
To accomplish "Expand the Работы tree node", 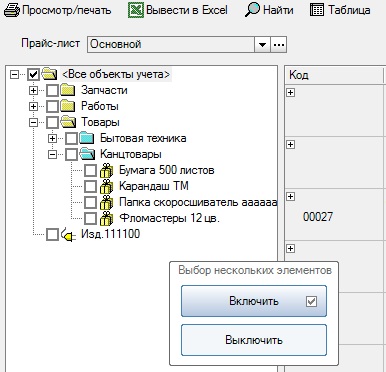I will point(33,106).
